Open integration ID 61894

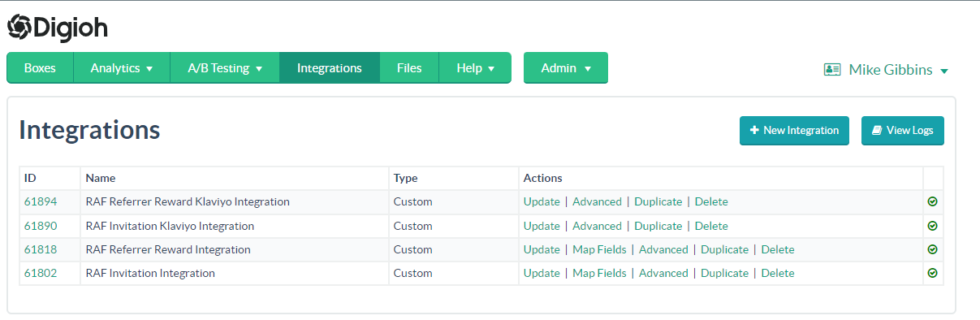click(41, 201)
